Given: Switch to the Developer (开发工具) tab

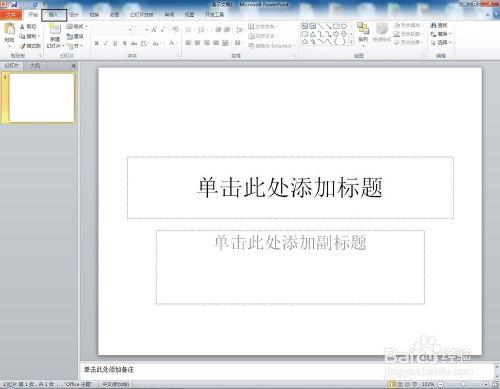Looking at the screenshot, I should point(215,15).
